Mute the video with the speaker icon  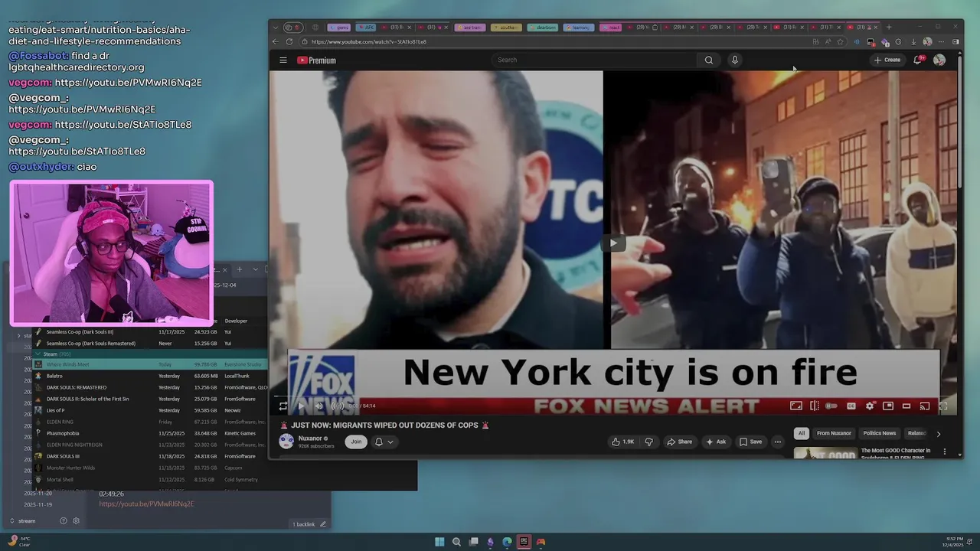(x=319, y=406)
